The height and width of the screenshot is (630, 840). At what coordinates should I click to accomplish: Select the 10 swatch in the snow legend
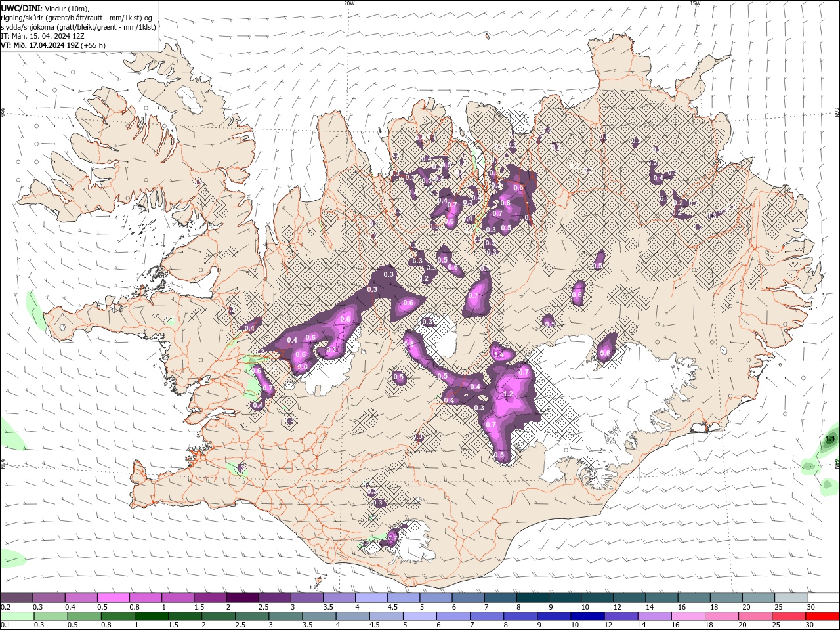(597, 597)
